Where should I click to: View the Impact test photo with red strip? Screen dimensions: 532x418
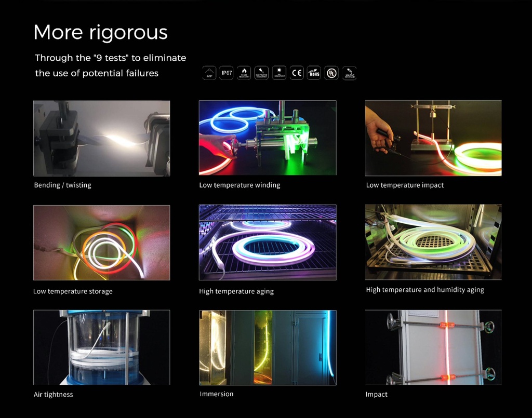coord(433,347)
